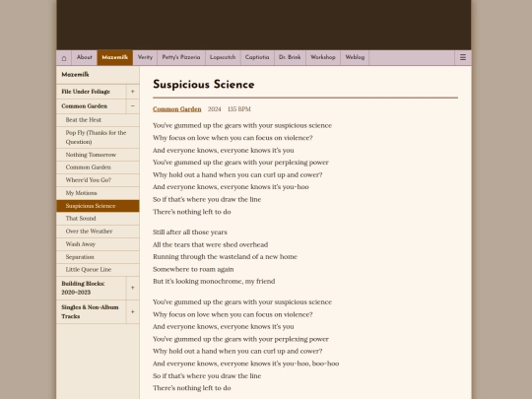The image size is (532, 399).
Task: Expand the Singles & Non-Album Tracks section
Action: tap(133, 311)
